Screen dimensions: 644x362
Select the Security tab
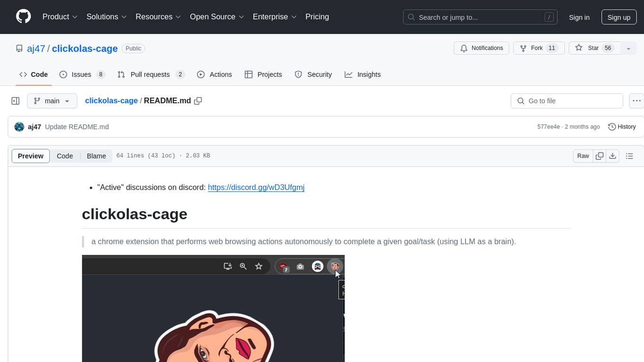coord(313,74)
